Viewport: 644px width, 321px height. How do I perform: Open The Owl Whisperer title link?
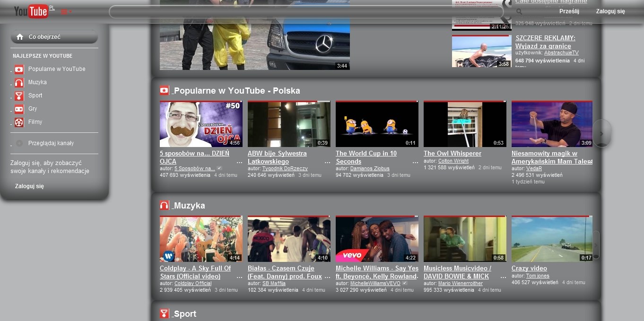click(453, 154)
